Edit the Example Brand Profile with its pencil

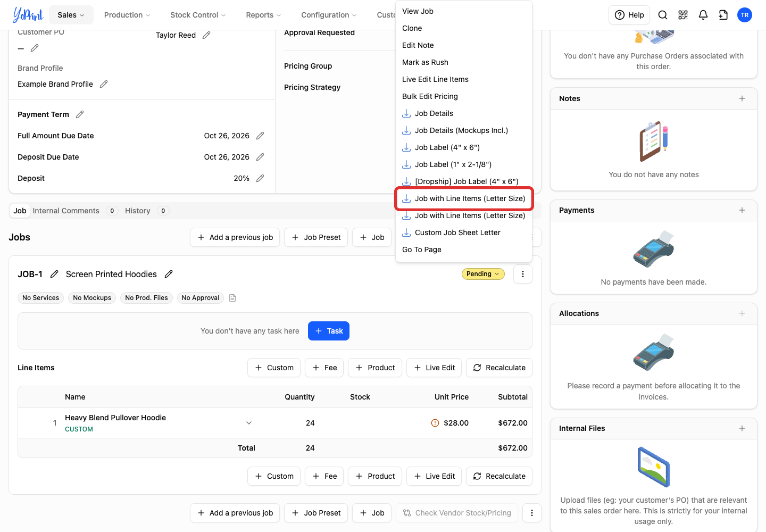[x=104, y=84]
